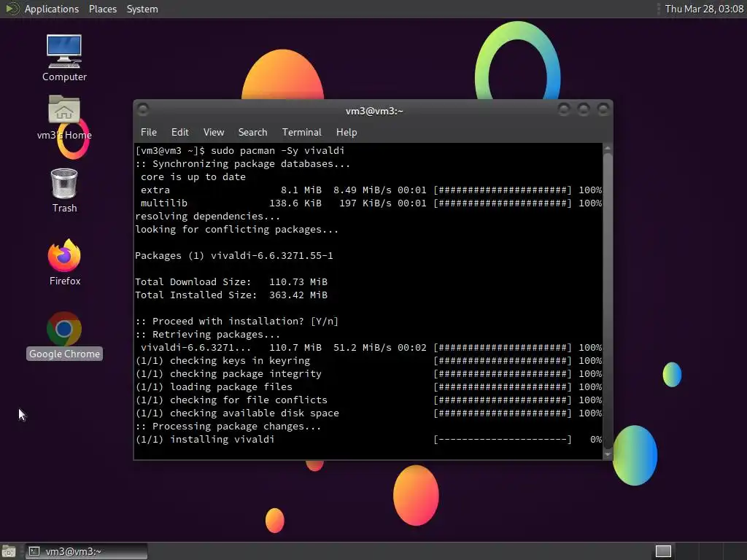Image resolution: width=747 pixels, height=560 pixels.
Task: Launch Google Chrome from the desktop
Action: pyautogui.click(x=64, y=335)
